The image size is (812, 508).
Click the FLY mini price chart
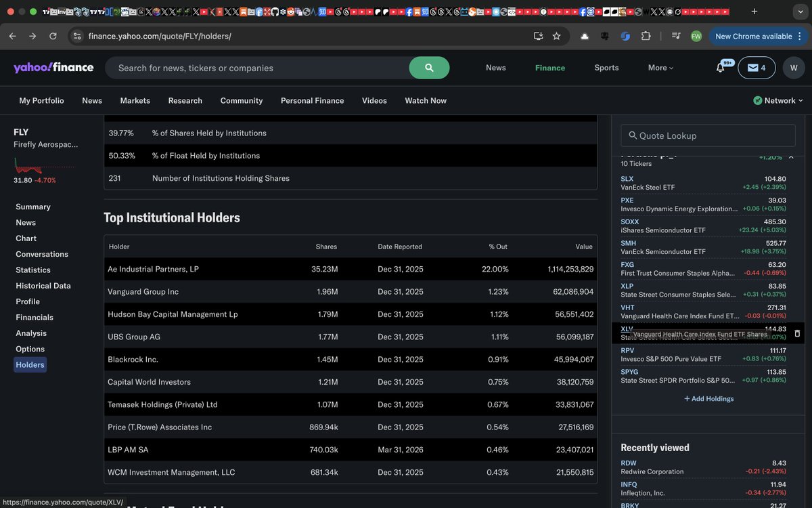(44, 165)
